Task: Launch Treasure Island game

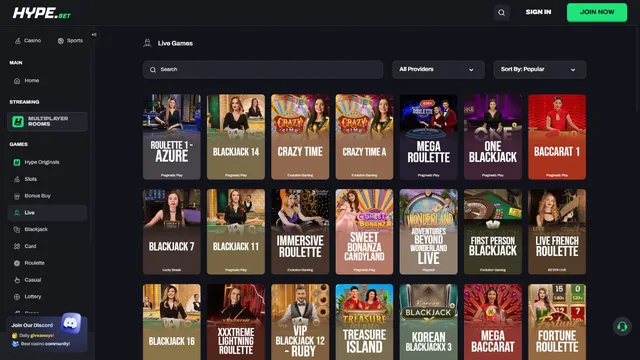Action: [x=364, y=322]
